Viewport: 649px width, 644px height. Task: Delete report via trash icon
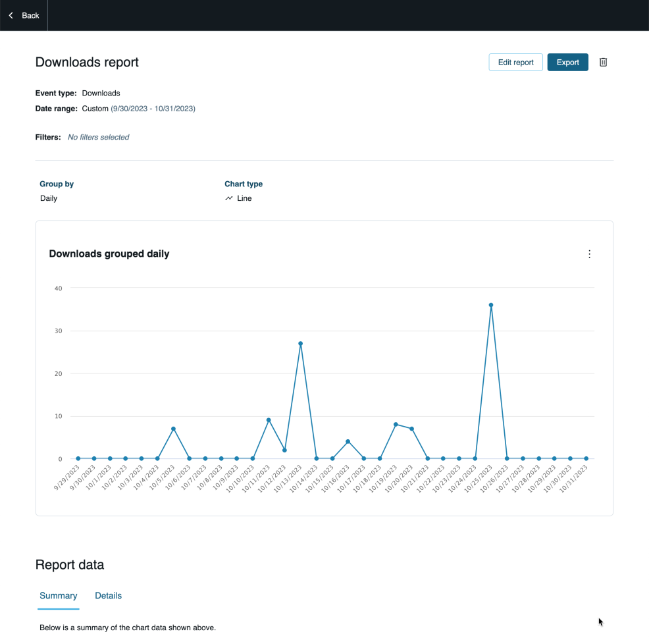(x=603, y=62)
